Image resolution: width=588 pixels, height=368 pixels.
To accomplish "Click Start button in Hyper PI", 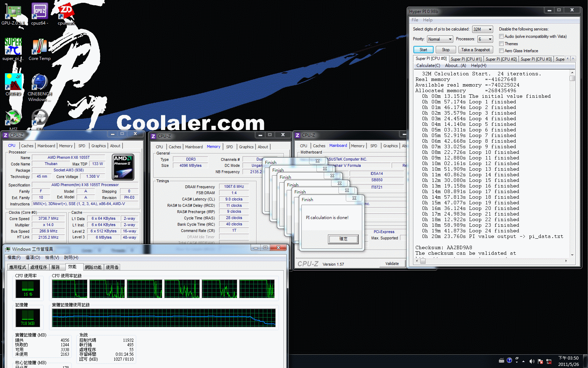I will click(x=423, y=50).
